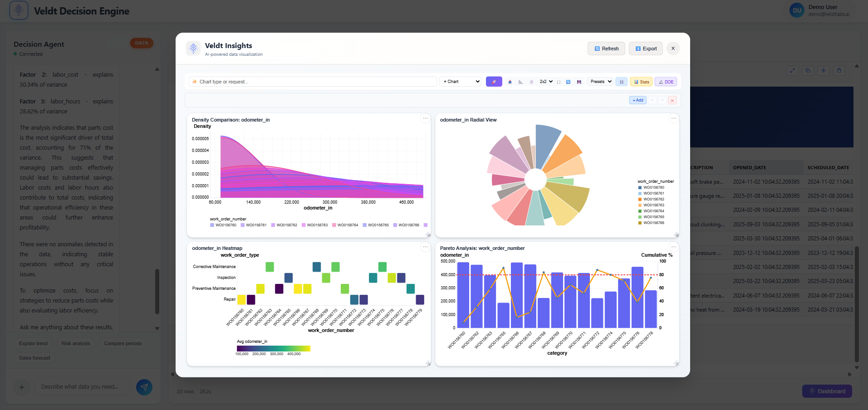Click the Refresh button
The image size is (868, 410).
(x=606, y=49)
